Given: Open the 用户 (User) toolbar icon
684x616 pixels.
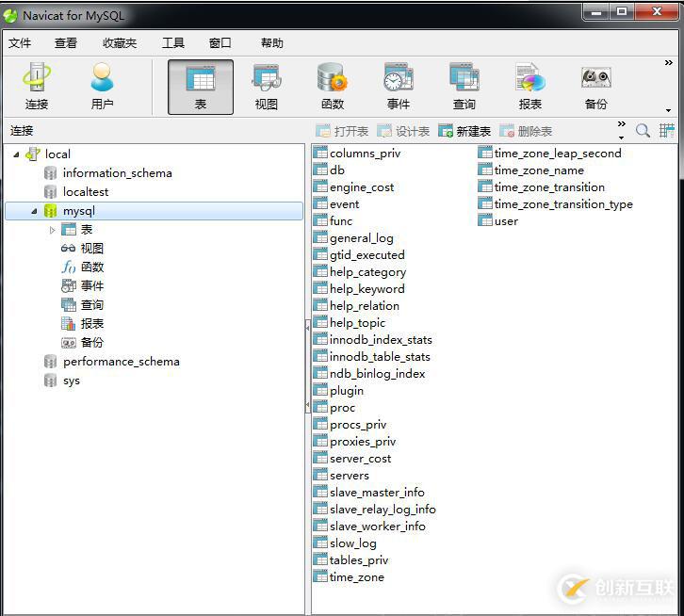Looking at the screenshot, I should click(x=102, y=87).
